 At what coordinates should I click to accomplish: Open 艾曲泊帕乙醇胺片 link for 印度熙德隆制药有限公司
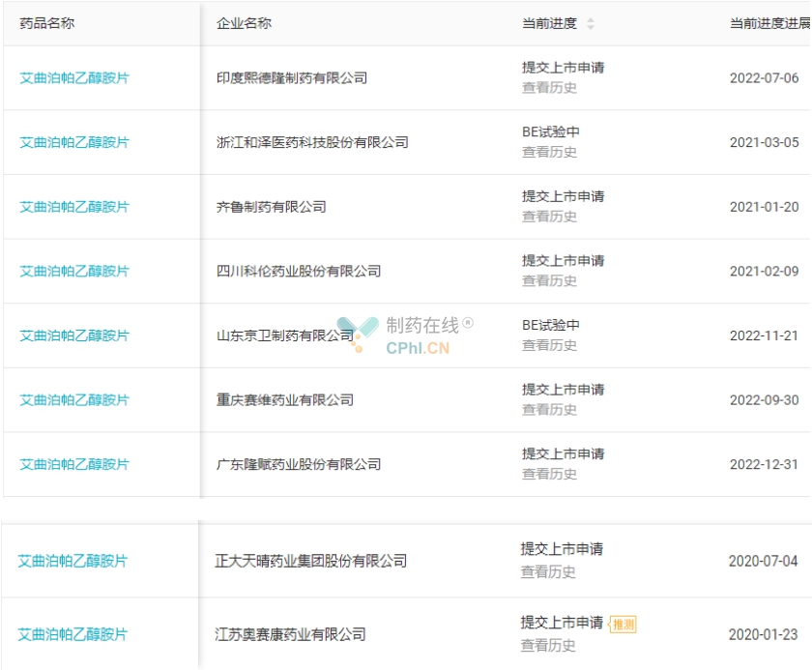74,78
